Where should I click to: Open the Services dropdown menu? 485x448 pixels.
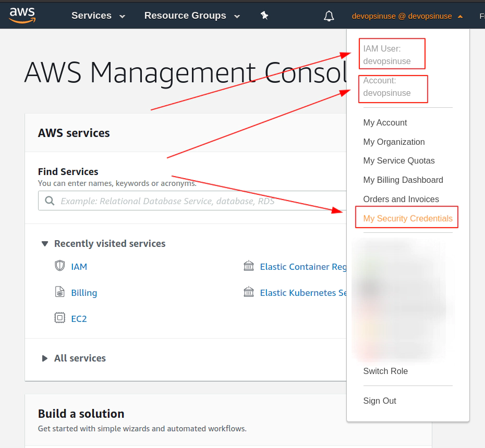[98, 16]
